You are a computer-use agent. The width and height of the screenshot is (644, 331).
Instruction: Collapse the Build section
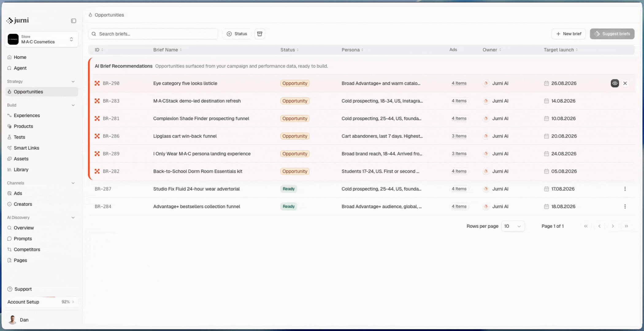point(73,105)
